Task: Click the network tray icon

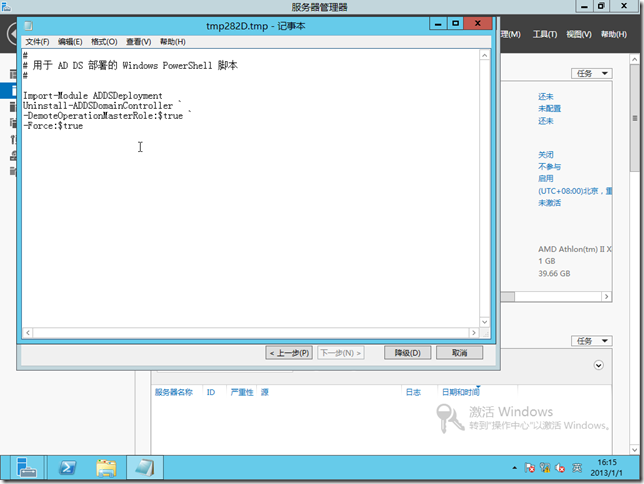Action: pyautogui.click(x=545, y=468)
